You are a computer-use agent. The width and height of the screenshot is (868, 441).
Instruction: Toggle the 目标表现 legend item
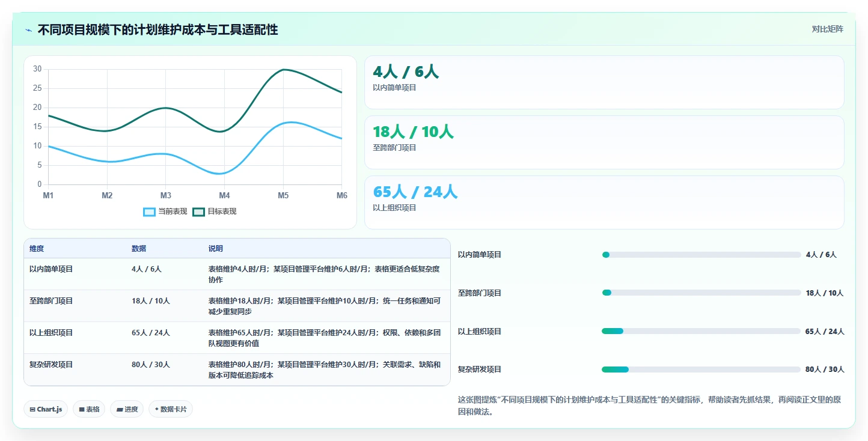tap(215, 211)
